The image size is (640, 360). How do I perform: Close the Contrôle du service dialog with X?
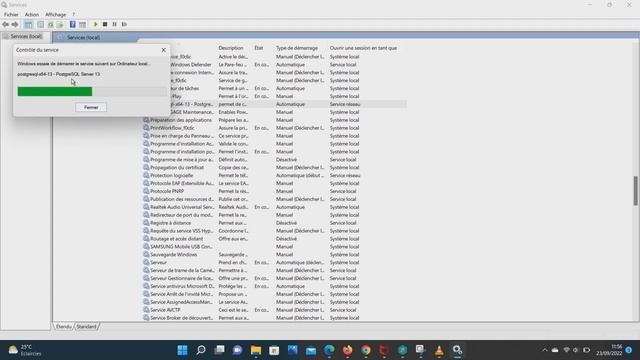pyautogui.click(x=164, y=50)
